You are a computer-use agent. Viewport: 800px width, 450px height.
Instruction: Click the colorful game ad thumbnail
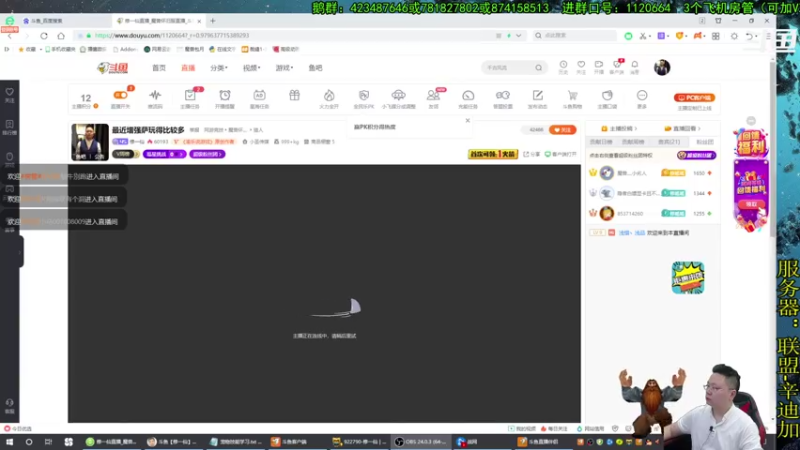[x=688, y=278]
